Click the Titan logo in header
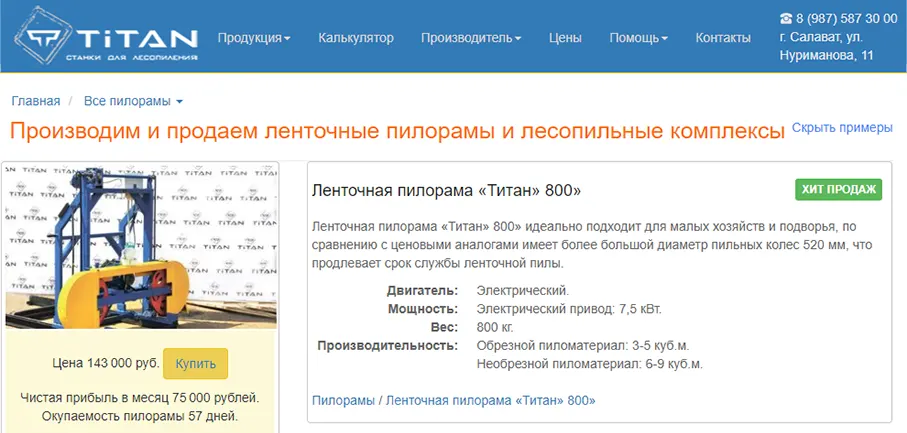Screen dimensions: 907x433 tap(106, 36)
